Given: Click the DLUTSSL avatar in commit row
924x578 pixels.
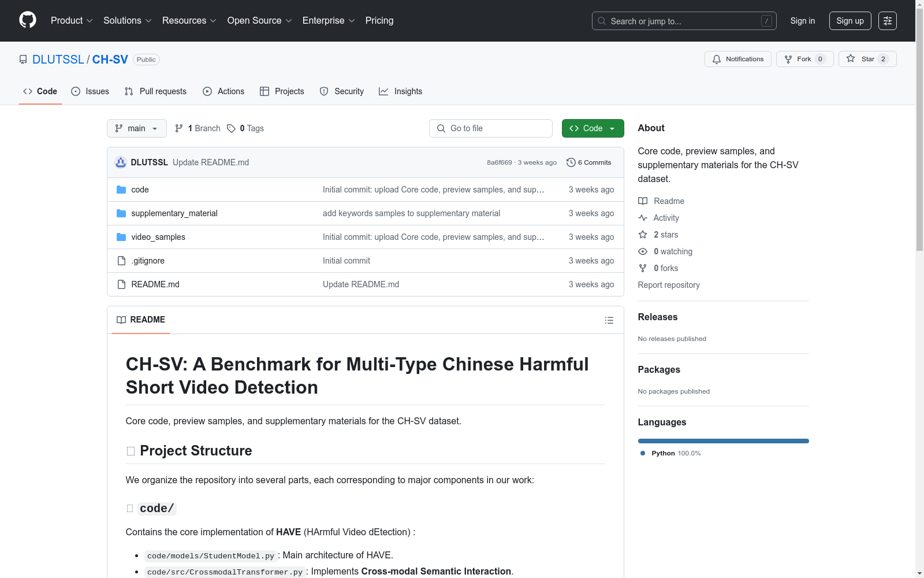Looking at the screenshot, I should click(x=121, y=162).
